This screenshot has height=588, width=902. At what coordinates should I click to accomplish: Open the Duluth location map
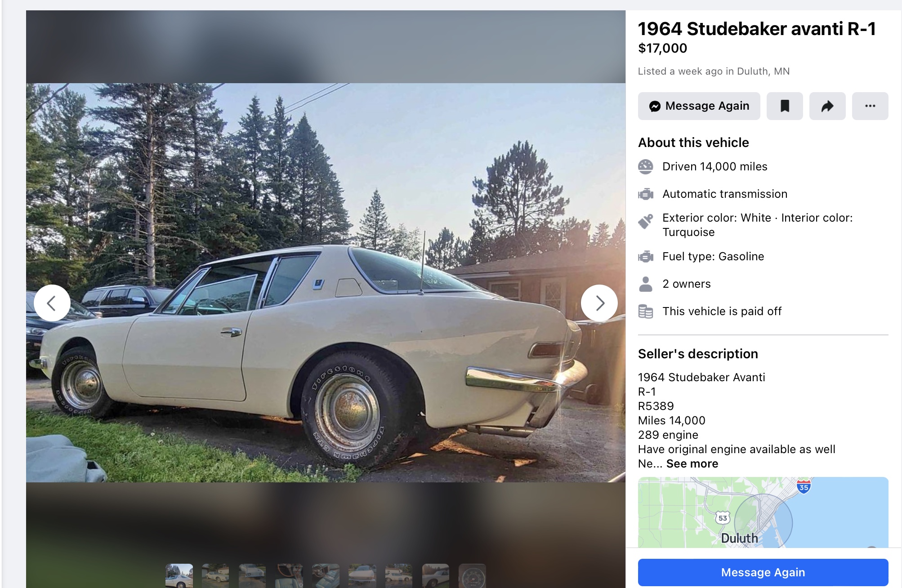point(763,512)
